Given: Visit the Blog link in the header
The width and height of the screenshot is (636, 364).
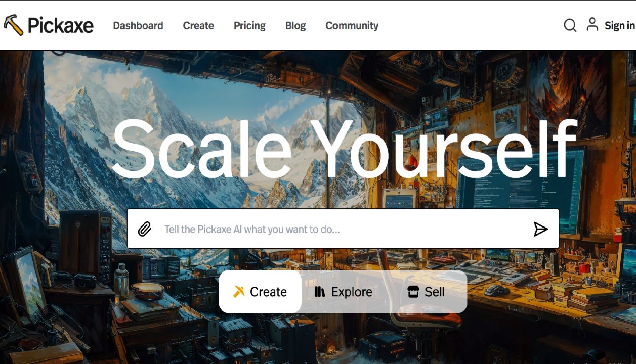Looking at the screenshot, I should [295, 26].
